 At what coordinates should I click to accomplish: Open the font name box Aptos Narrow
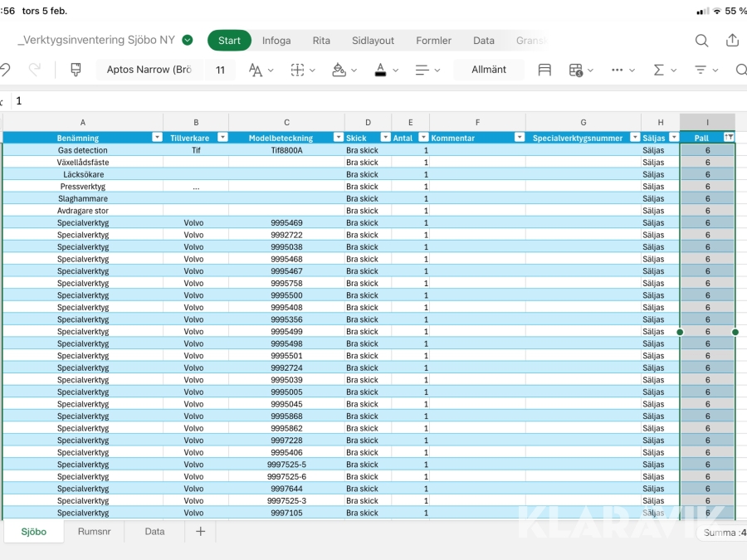(x=149, y=70)
